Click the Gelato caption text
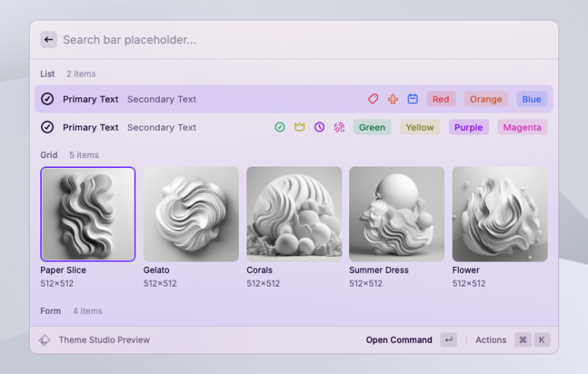 click(157, 270)
